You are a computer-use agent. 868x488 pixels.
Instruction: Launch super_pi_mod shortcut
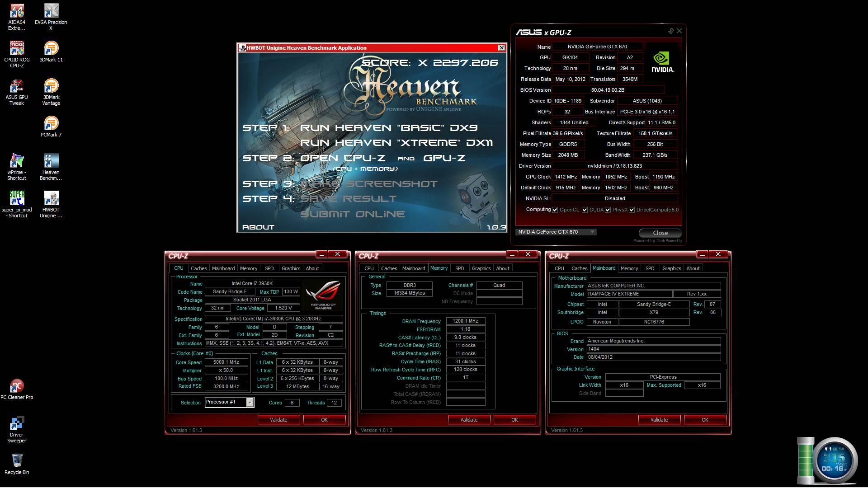17,205
